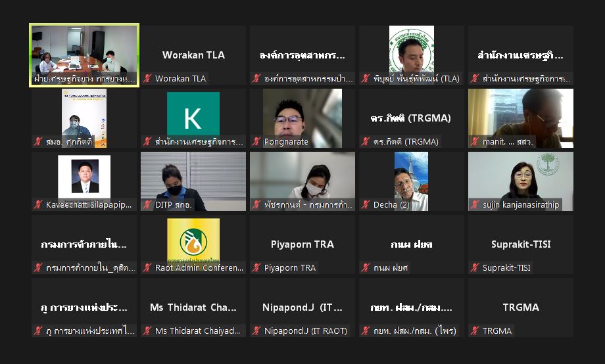Click the manit video tile
605x364 pixels.
(x=521, y=118)
